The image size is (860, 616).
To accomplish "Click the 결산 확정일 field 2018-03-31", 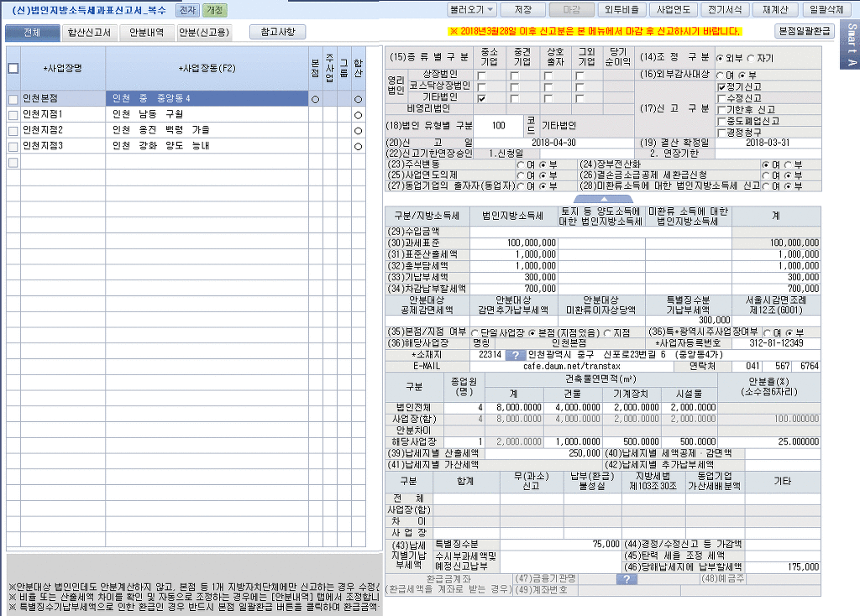I will point(768,143).
